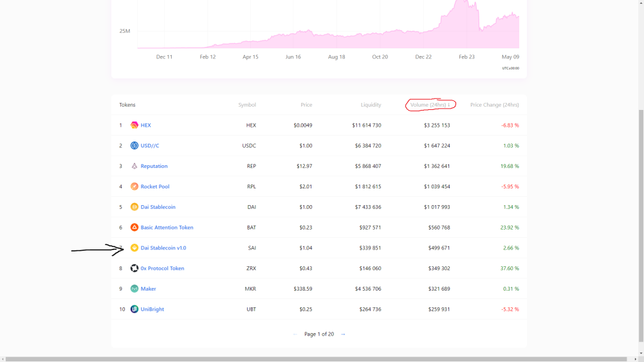Viewport: 644px width, 362px height.
Task: Open the 0x Protocol Token link
Action: pyautogui.click(x=162, y=268)
